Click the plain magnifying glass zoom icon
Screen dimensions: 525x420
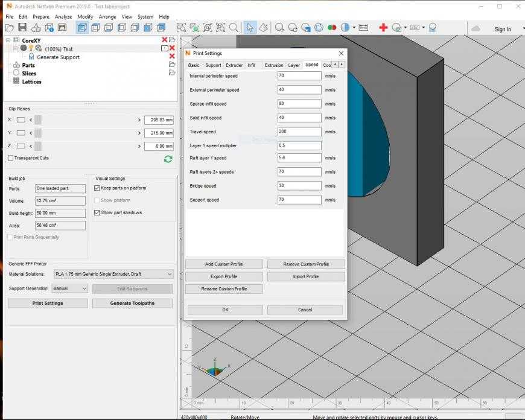[x=234, y=28]
